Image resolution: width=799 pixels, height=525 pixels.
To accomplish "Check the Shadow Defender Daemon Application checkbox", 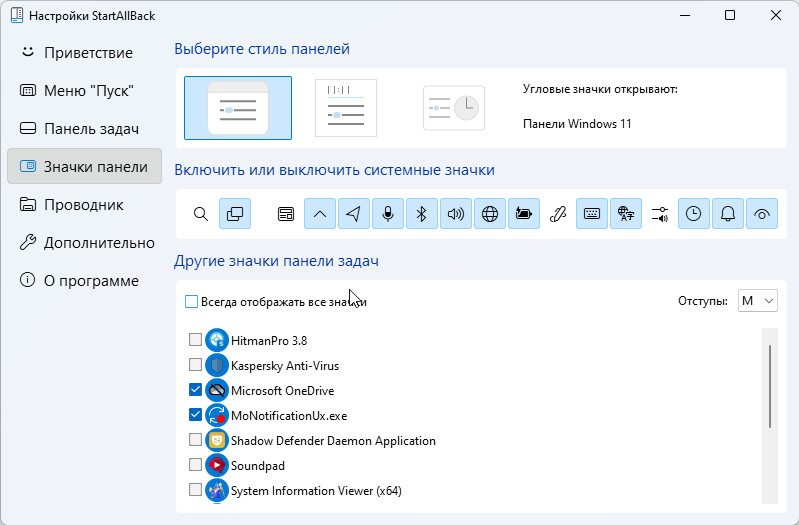I will [x=195, y=439].
